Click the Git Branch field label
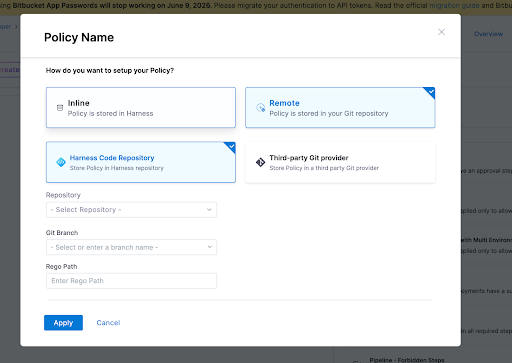 pyautogui.click(x=62, y=233)
